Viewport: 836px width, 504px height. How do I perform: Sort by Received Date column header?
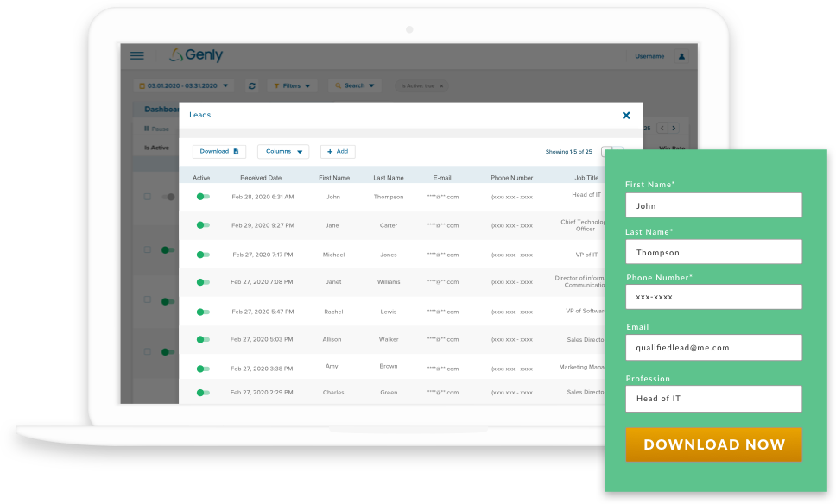[x=261, y=178]
